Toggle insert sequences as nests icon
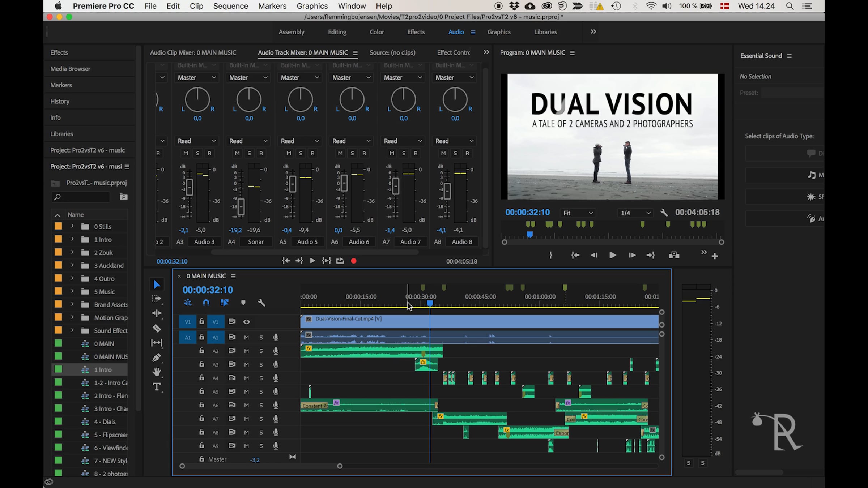Screen dimensions: 868x488 pos(188,303)
